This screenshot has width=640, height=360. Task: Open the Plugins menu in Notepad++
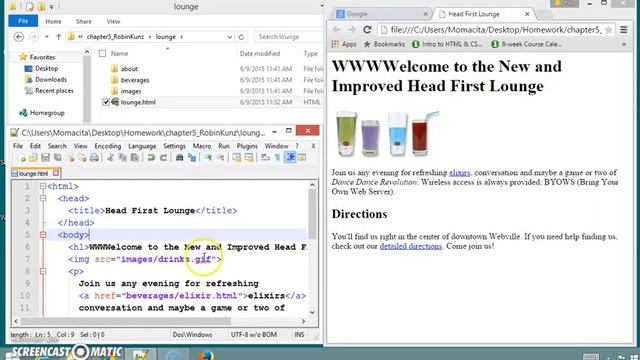[x=247, y=146]
